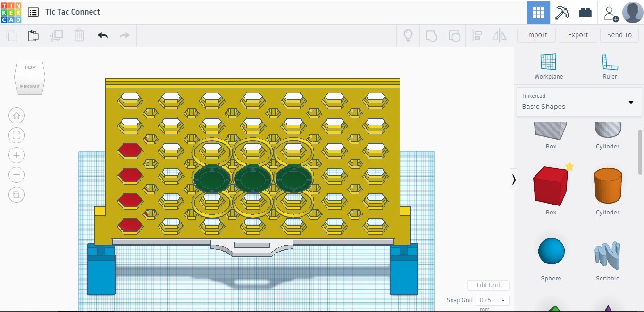The width and height of the screenshot is (644, 312).
Task: Click the Tinkercad logo
Action: click(x=11, y=12)
